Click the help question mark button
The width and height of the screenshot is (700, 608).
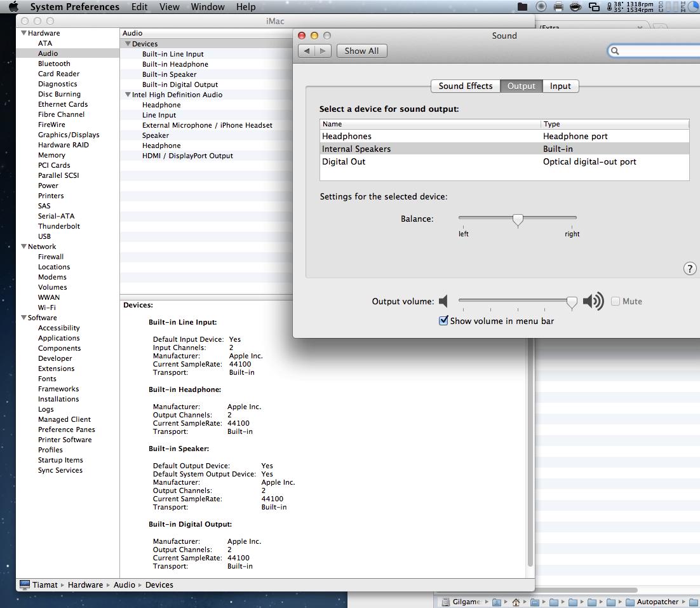[689, 268]
